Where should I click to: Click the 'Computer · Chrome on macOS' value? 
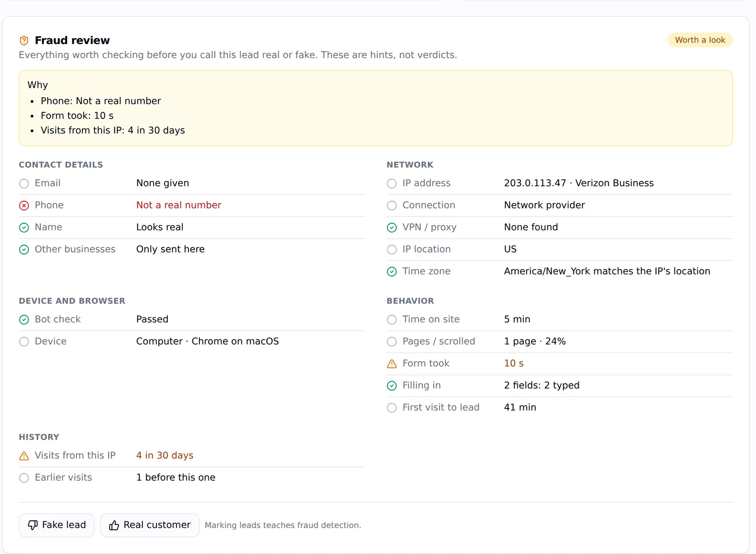(x=207, y=341)
